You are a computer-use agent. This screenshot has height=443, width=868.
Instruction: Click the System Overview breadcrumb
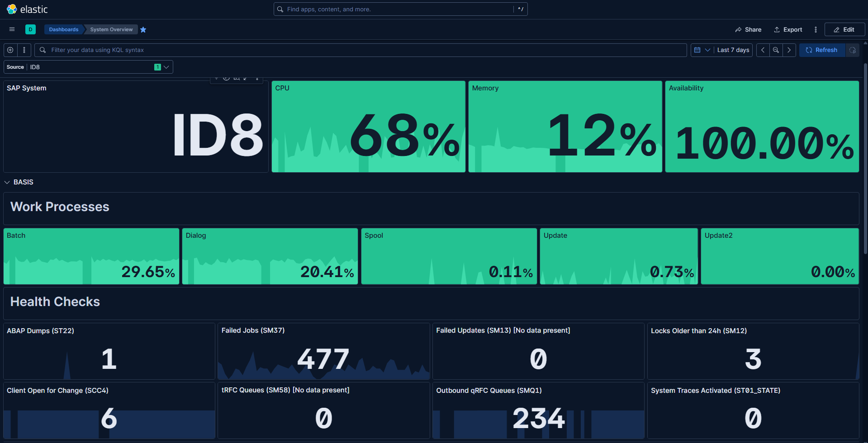[x=111, y=29]
